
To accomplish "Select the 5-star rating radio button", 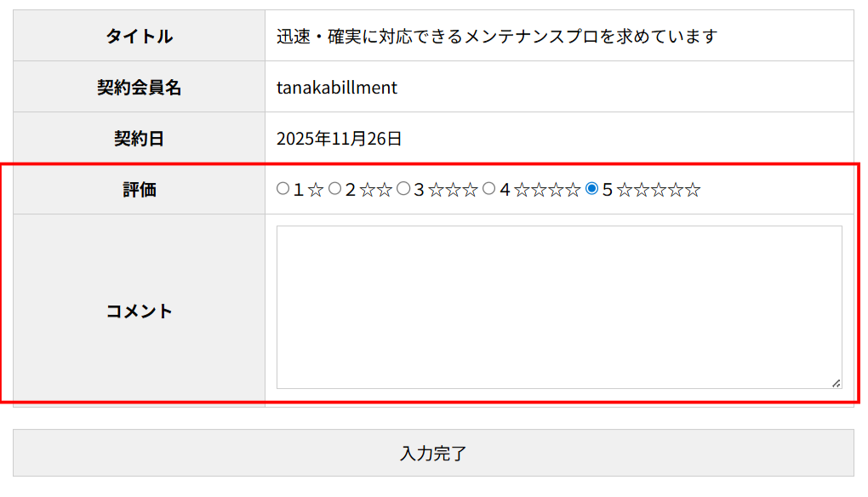I will point(592,189).
